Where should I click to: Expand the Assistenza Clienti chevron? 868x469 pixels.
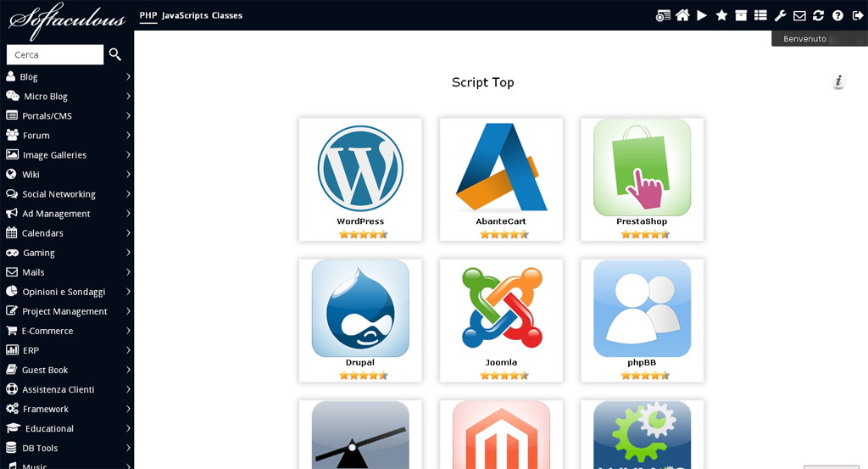(128, 389)
